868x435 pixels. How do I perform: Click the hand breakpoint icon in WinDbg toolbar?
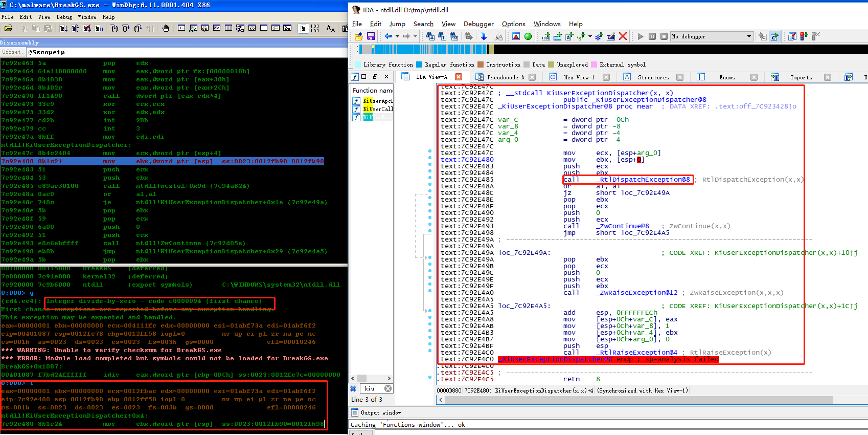165,28
